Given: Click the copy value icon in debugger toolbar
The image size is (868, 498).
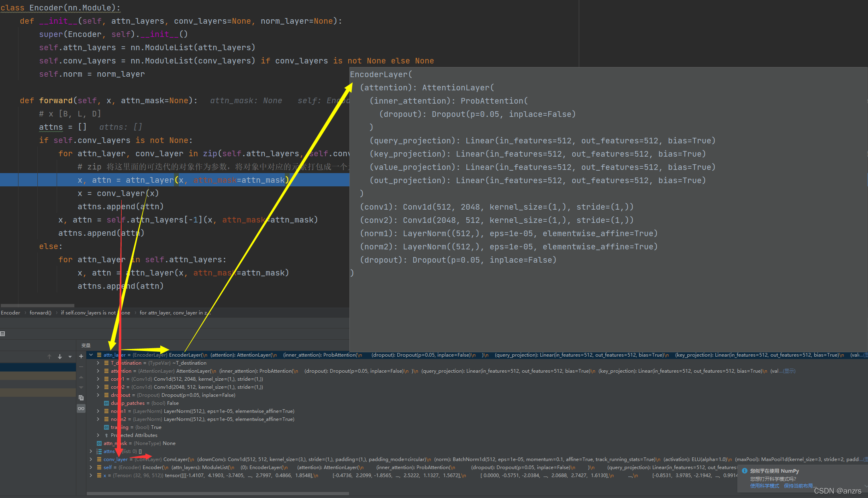Looking at the screenshot, I should [x=81, y=398].
